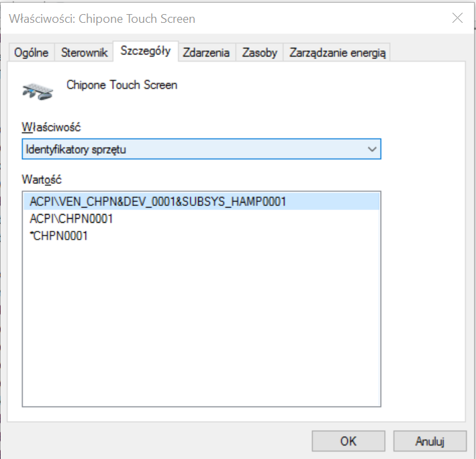Viewport: 476px width, 459px height.
Task: Select the Szczegóły tab
Action: click(146, 51)
